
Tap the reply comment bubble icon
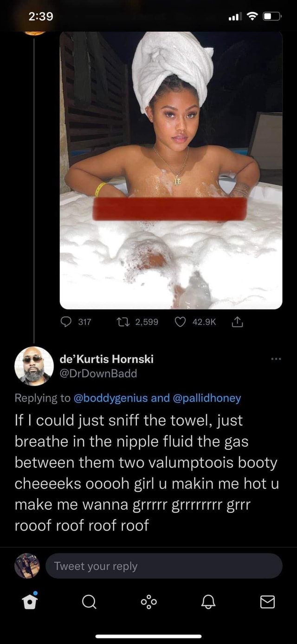coord(68,322)
